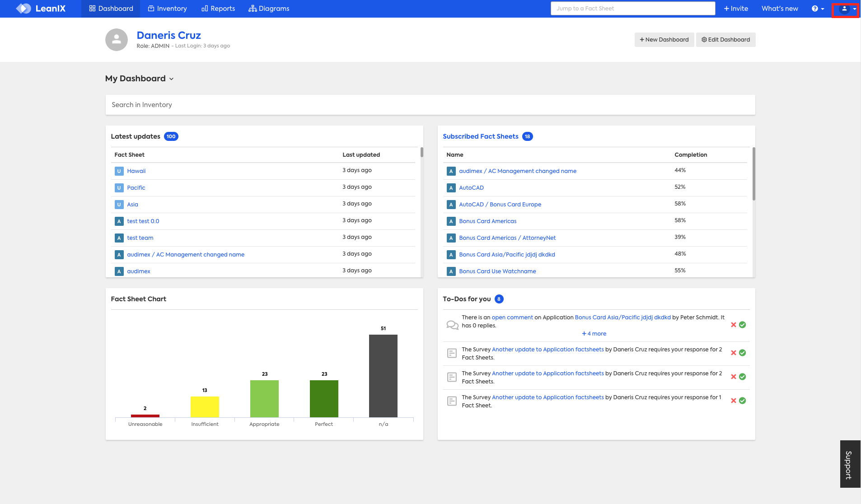The width and height of the screenshot is (861, 504).
Task: Open the Hawaii fact sheet
Action: (x=136, y=171)
